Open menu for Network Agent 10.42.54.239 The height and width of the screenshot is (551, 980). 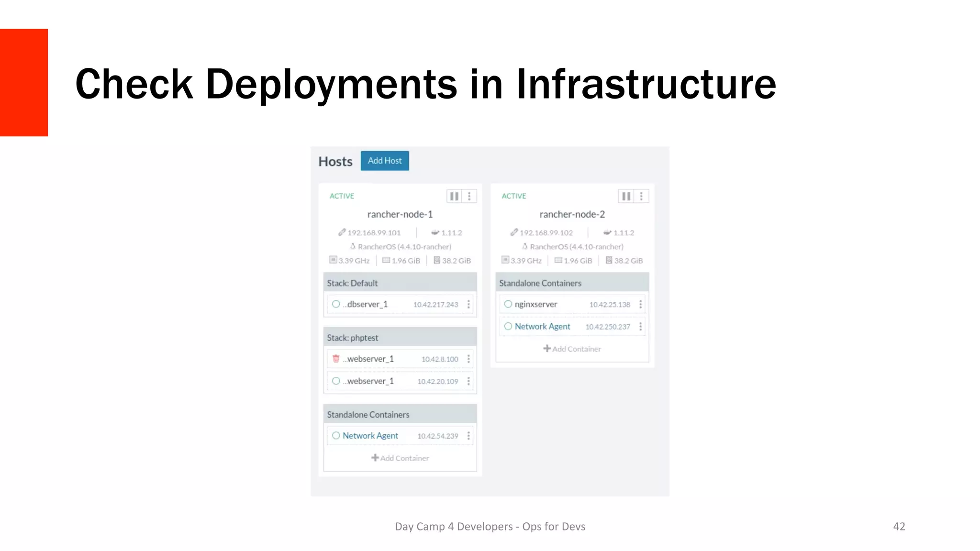point(468,436)
